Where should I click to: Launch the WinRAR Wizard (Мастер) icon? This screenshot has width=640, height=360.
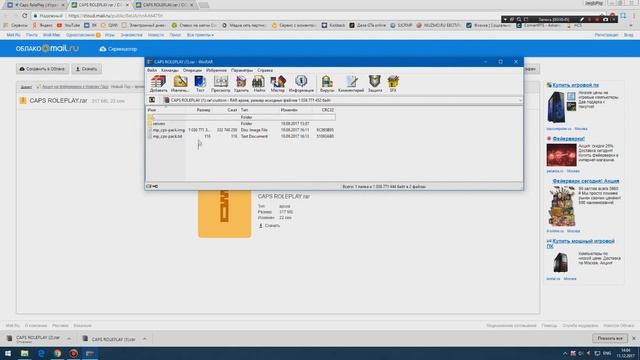coord(278,84)
